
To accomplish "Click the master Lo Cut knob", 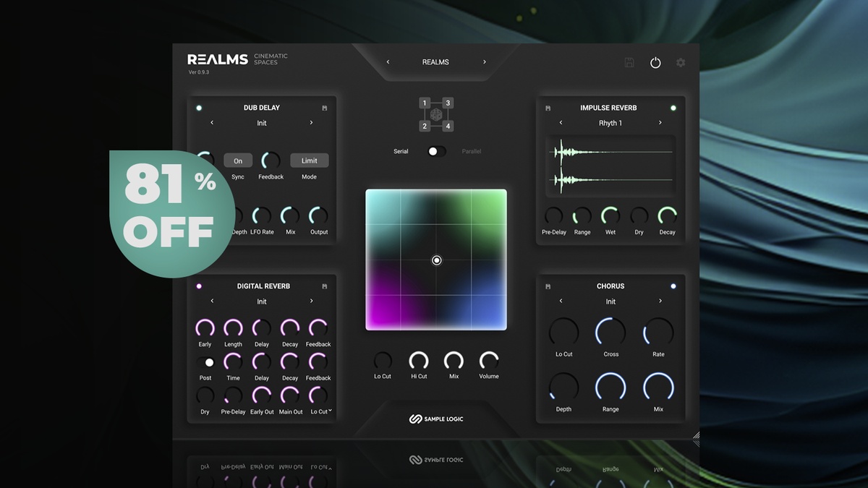I will [x=383, y=360].
